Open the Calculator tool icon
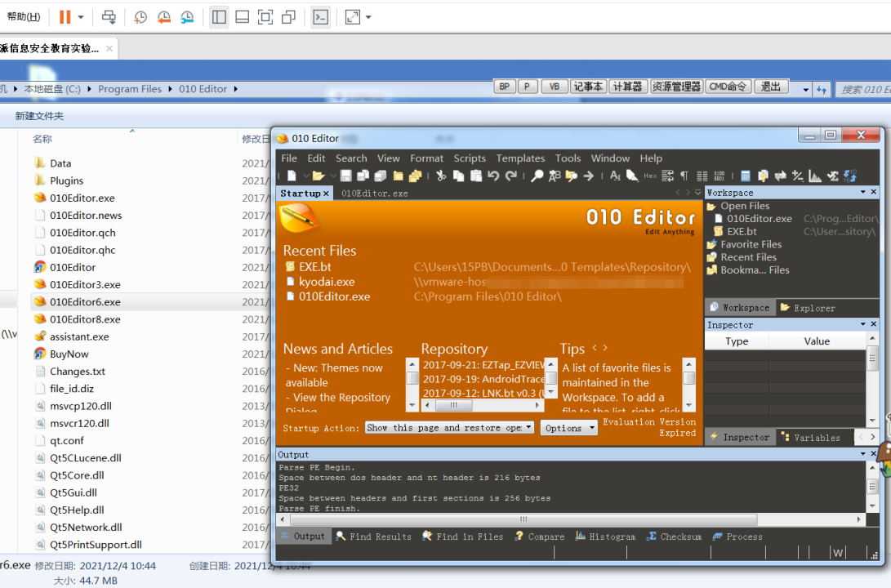The width and height of the screenshot is (891, 588). click(x=745, y=176)
